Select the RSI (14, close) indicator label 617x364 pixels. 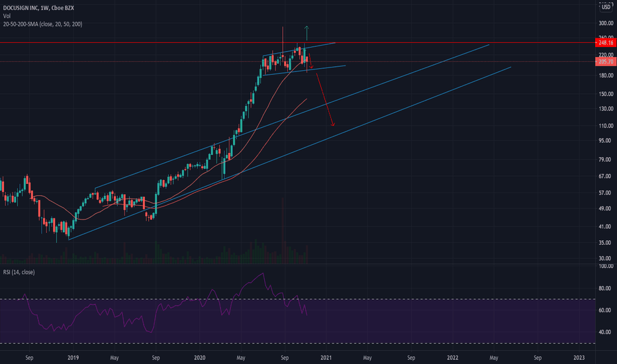pyautogui.click(x=19, y=272)
